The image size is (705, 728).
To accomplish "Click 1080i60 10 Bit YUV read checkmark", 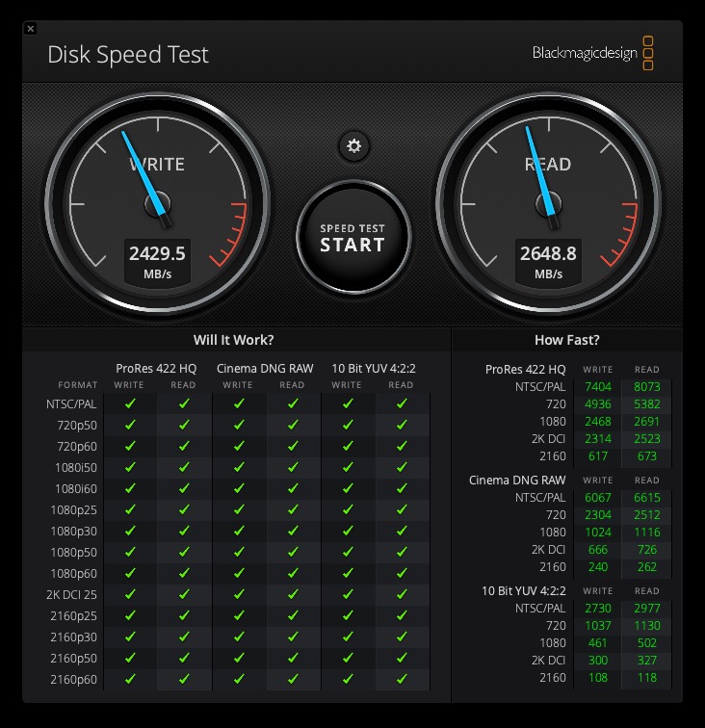I will (x=403, y=488).
